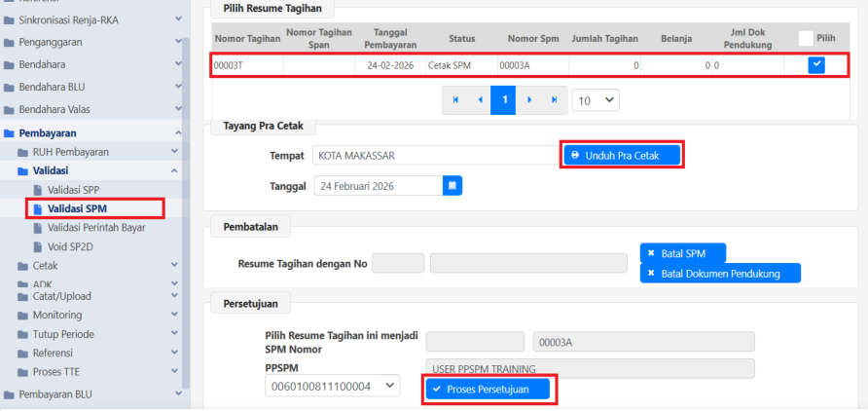Click the Tempat input field

[x=435, y=156]
